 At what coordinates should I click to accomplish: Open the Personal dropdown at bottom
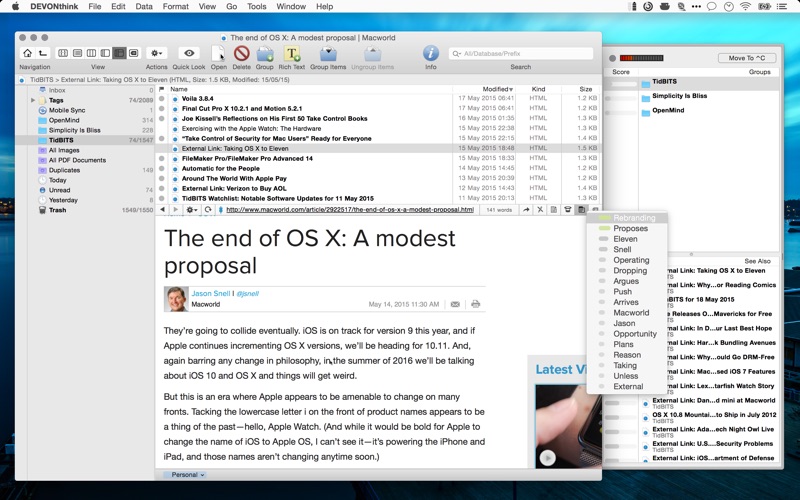pyautogui.click(x=185, y=475)
